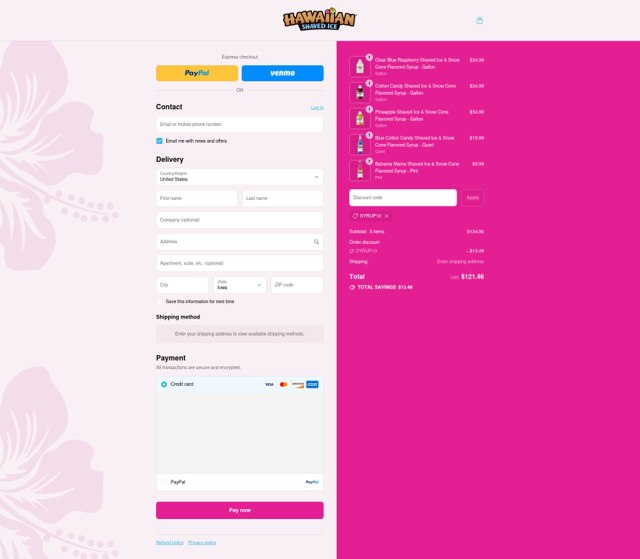Focus the Apartment, suite field

pyautogui.click(x=240, y=263)
